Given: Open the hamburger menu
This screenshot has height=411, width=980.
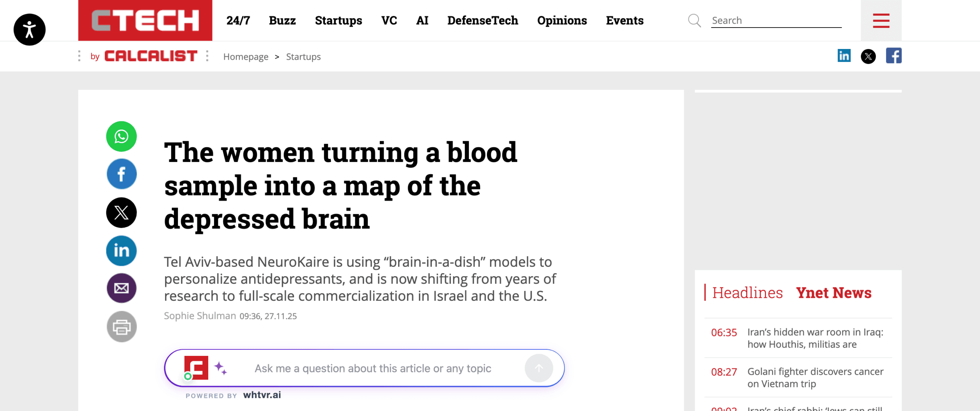Looking at the screenshot, I should pyautogui.click(x=881, y=21).
